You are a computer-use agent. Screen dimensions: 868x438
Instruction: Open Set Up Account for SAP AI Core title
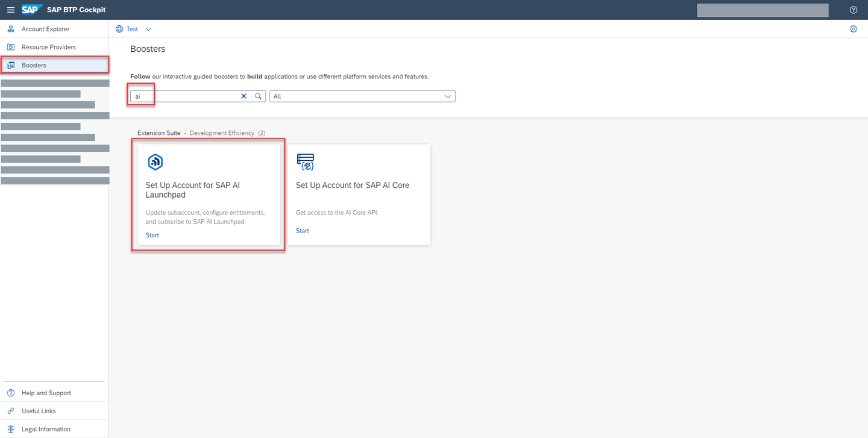pyautogui.click(x=353, y=185)
